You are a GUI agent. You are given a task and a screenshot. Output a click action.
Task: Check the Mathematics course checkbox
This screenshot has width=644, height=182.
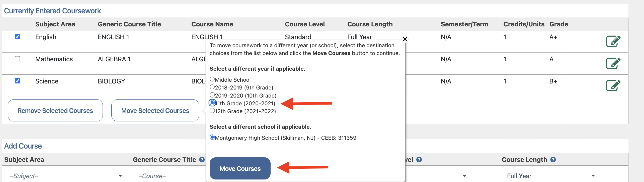(x=18, y=59)
